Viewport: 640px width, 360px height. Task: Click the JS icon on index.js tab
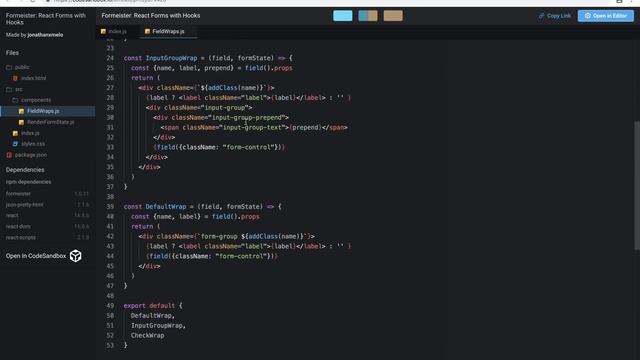103,31
